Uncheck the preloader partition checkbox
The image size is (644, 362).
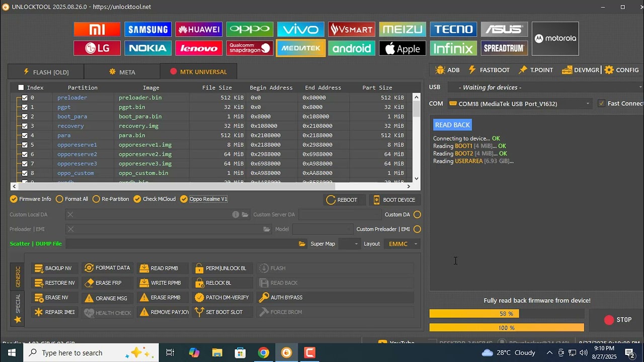coord(25,98)
